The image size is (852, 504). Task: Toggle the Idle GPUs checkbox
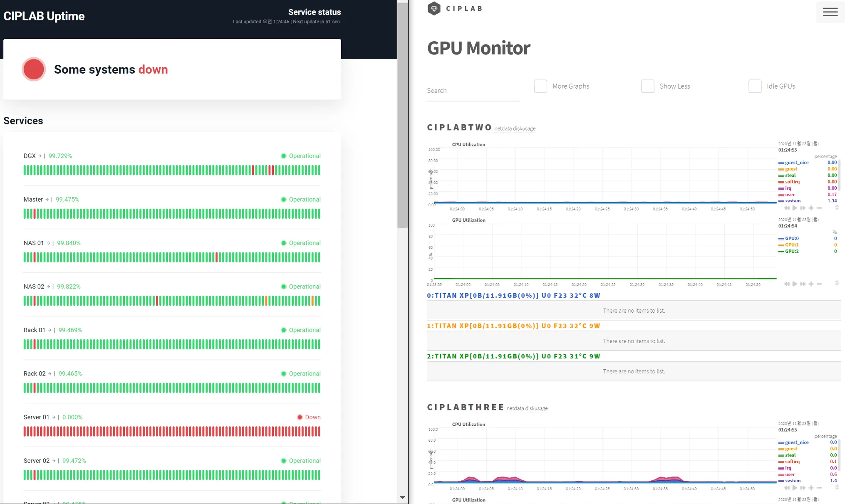click(x=755, y=86)
